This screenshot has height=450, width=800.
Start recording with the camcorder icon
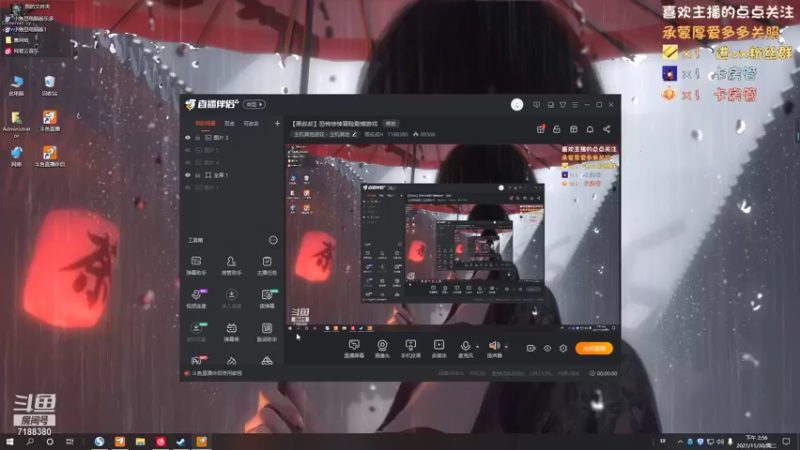point(531,348)
